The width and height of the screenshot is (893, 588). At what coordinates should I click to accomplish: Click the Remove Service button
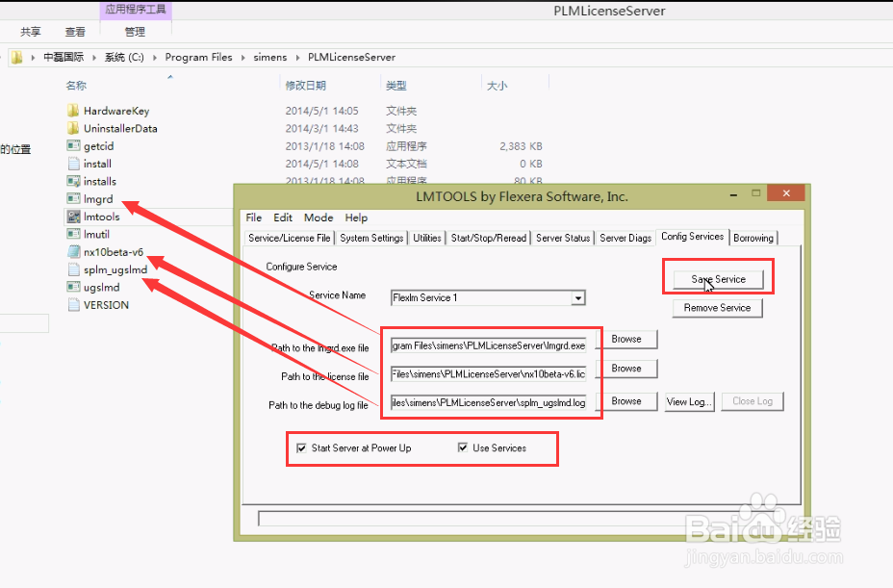point(717,308)
